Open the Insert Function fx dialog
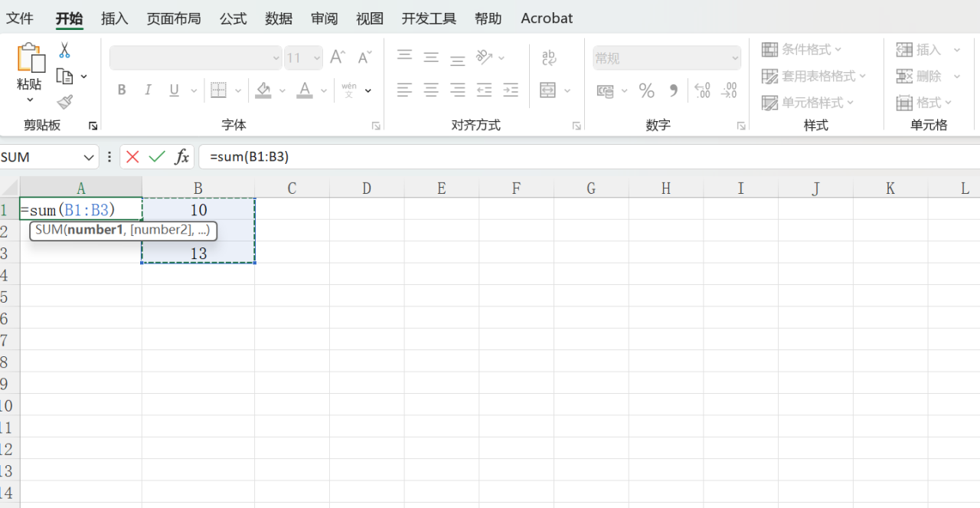Viewport: 980px width, 508px height. [181, 157]
